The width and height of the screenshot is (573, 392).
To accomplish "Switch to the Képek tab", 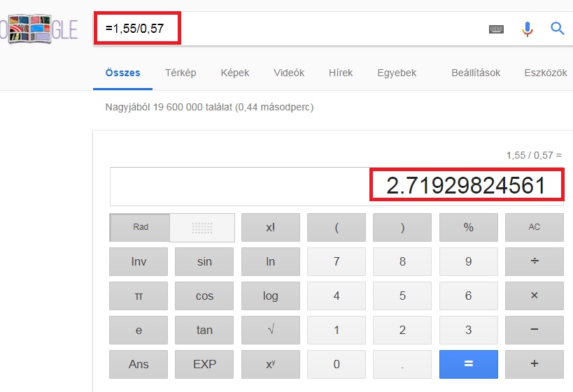I will 234,73.
